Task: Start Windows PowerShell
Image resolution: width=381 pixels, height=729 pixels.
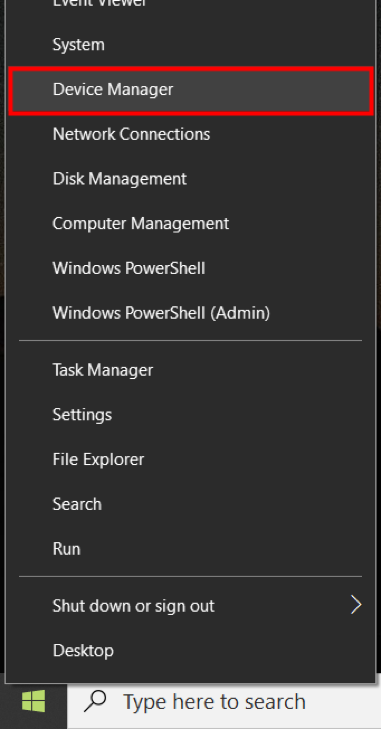Action: click(191, 268)
